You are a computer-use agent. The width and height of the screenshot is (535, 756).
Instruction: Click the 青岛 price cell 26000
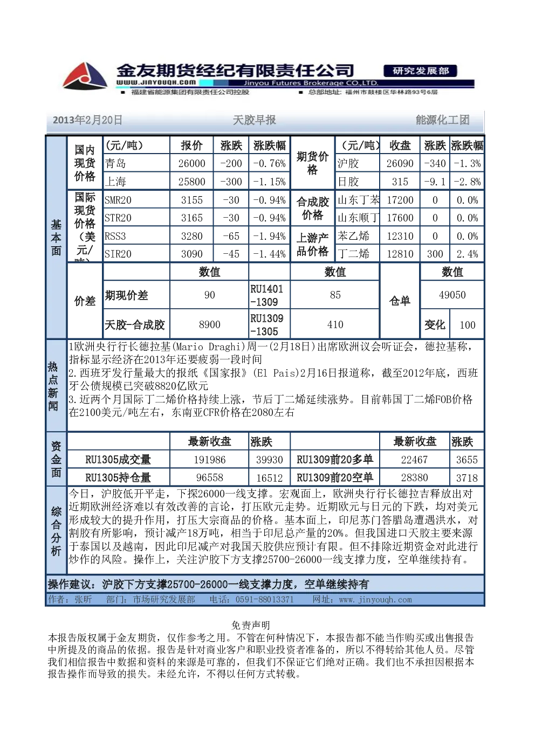[191, 163]
